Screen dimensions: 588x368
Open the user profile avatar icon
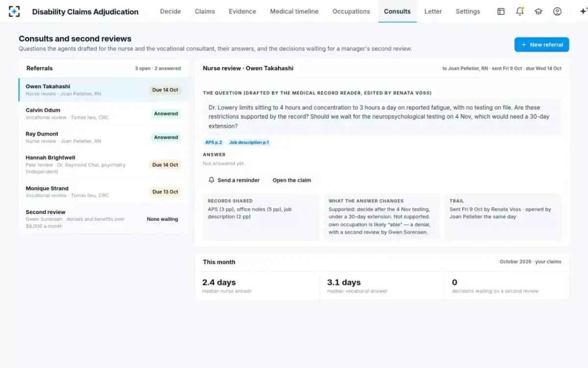(557, 11)
